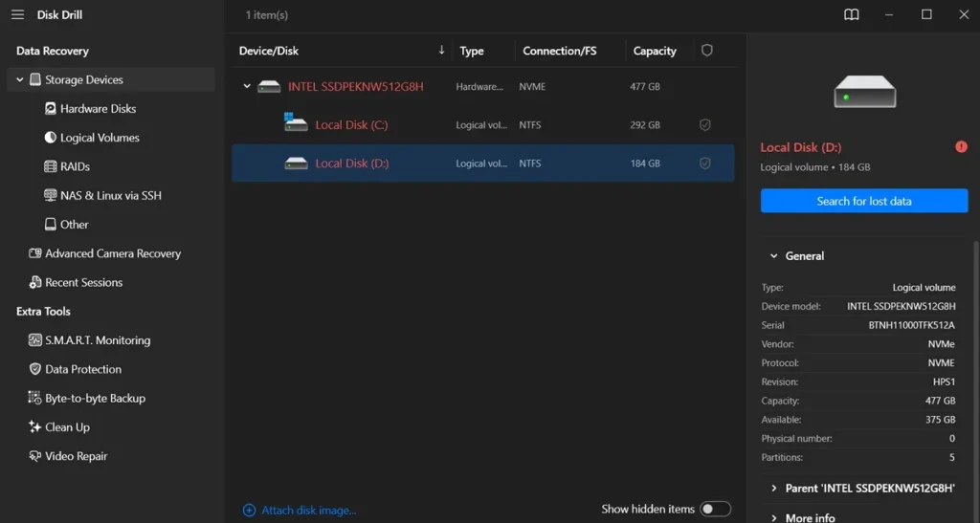Click Attach disk image link

pos(309,510)
